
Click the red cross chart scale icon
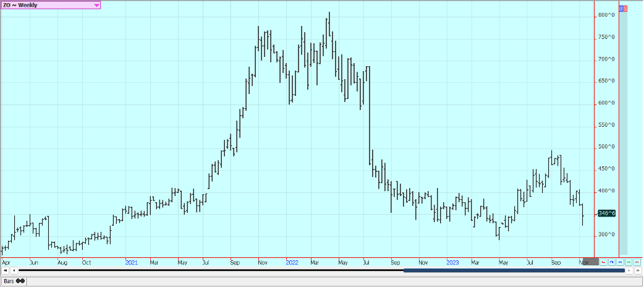[x=637, y=262]
